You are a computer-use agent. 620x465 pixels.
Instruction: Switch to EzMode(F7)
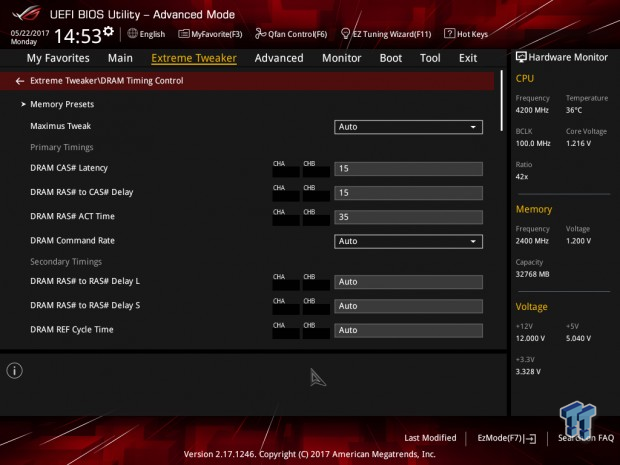507,438
